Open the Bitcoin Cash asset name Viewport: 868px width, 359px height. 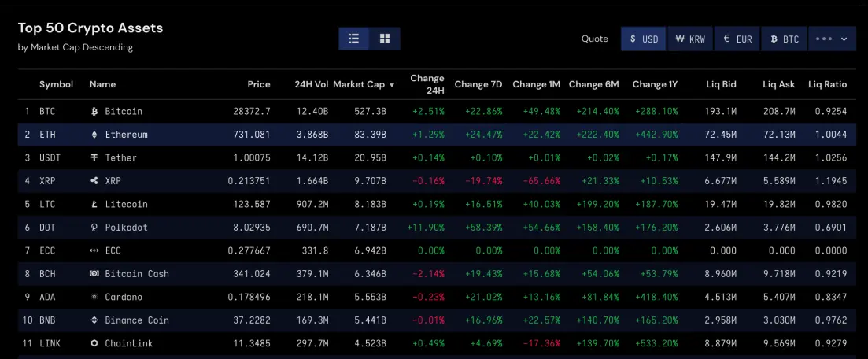137,274
